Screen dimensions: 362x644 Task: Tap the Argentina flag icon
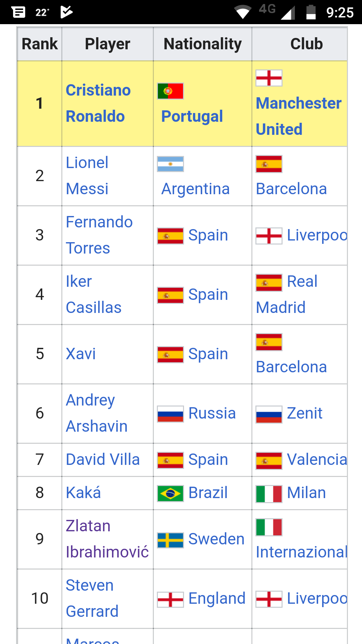(170, 164)
